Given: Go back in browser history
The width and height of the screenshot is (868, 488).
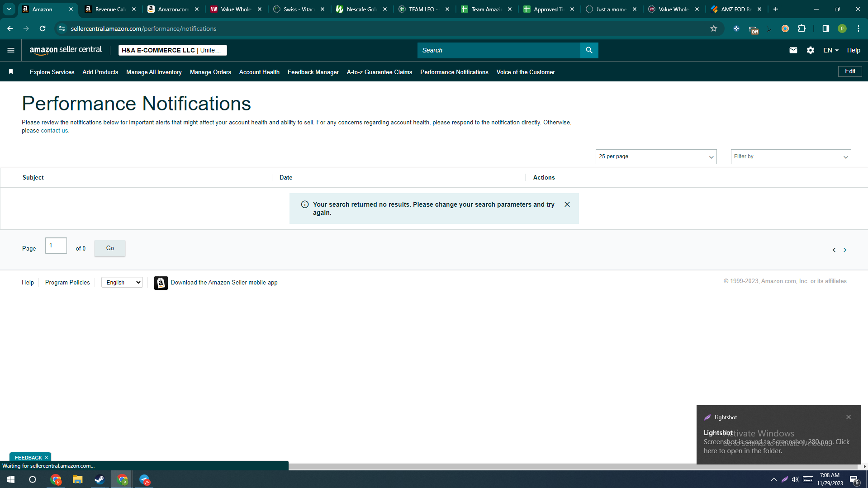Looking at the screenshot, I should [x=10, y=28].
